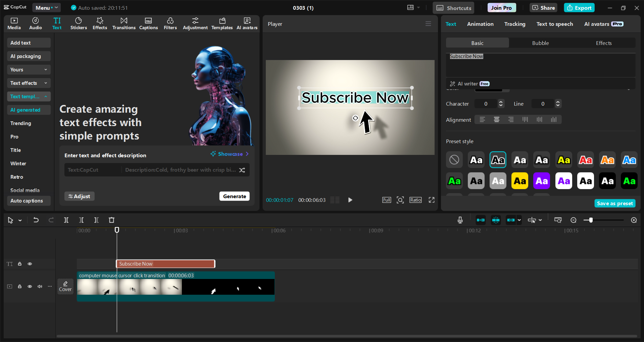Save current text as preset

tap(614, 203)
